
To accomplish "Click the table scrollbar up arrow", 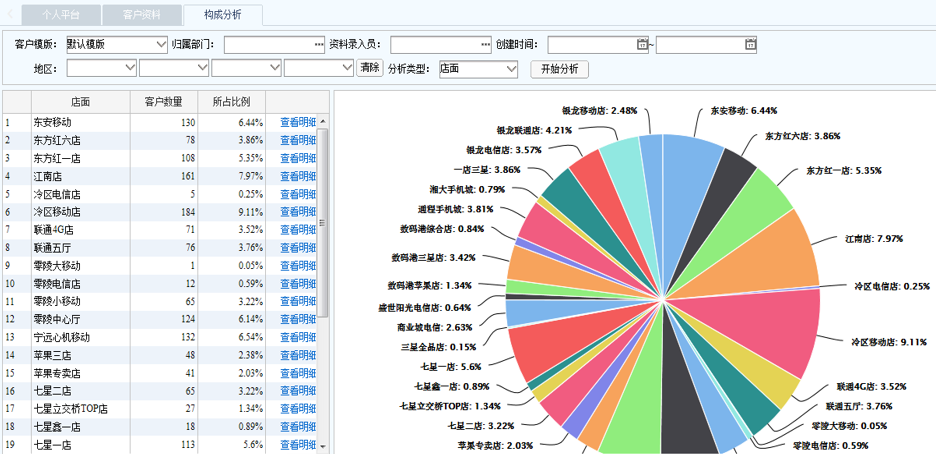I will point(323,121).
